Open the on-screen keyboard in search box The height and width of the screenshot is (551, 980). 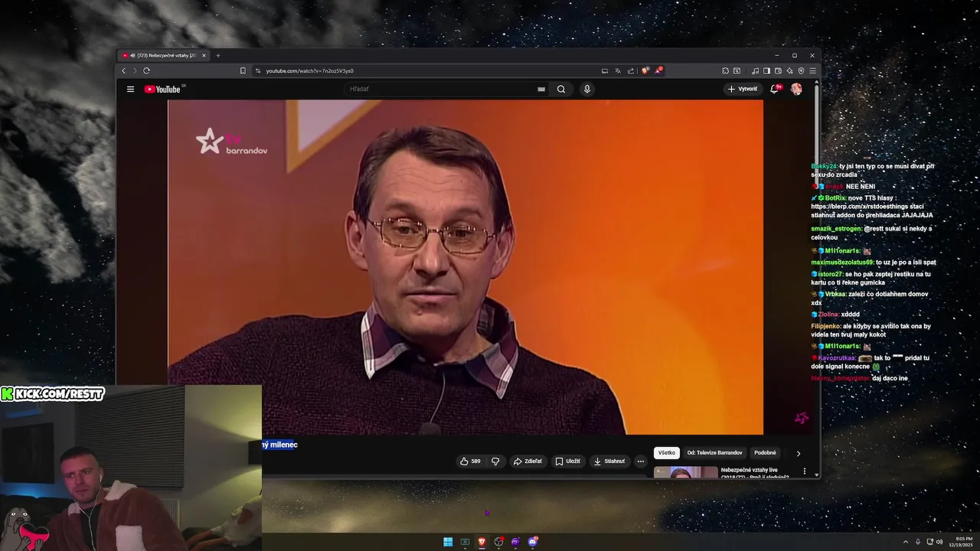pyautogui.click(x=541, y=89)
